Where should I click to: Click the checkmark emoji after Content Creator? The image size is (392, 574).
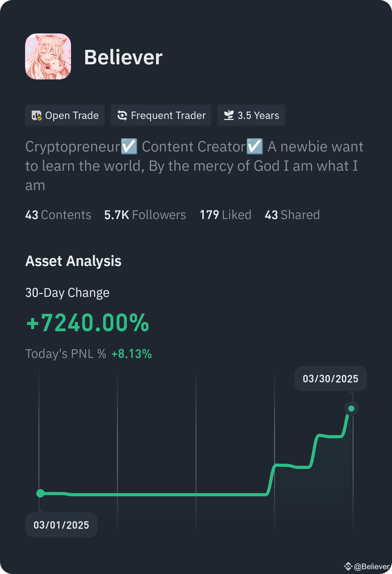[x=255, y=146]
